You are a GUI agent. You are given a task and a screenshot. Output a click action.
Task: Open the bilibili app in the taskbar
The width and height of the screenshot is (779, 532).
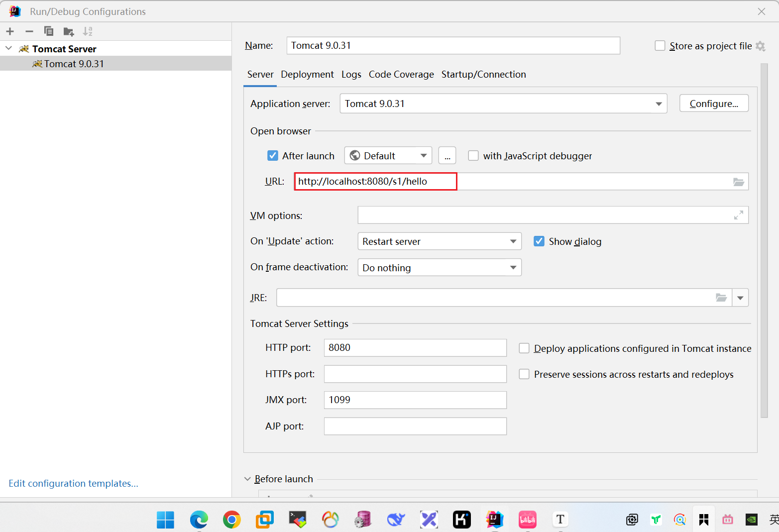point(528,520)
